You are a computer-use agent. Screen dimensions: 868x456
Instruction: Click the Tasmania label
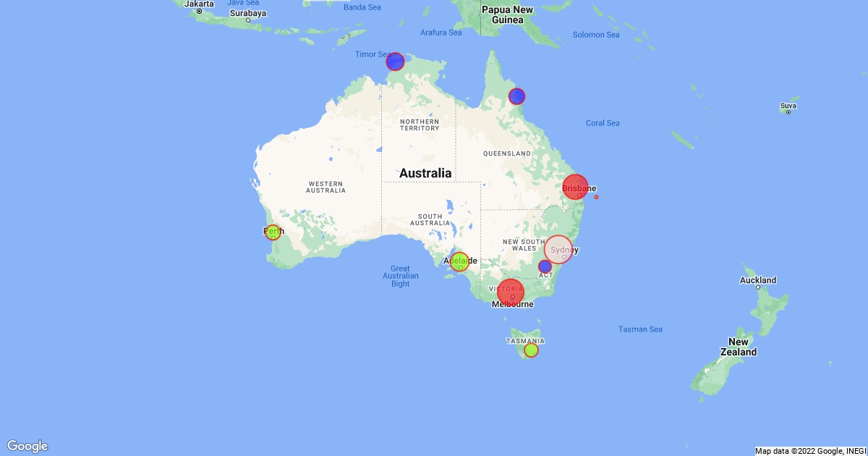point(525,341)
